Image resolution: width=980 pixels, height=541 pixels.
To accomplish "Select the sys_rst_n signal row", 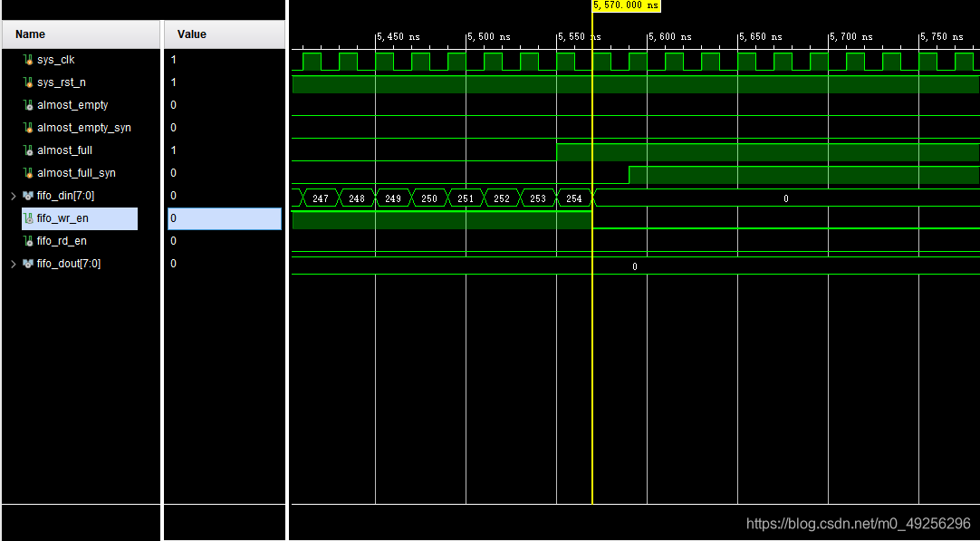I will (x=62, y=82).
